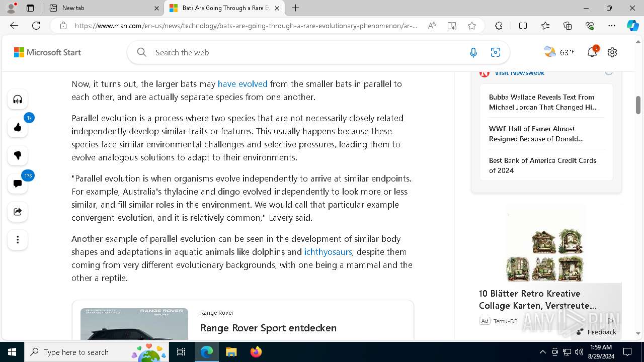The width and height of the screenshot is (644, 362).
Task: Switch to the New tab tab
Action: point(104,8)
